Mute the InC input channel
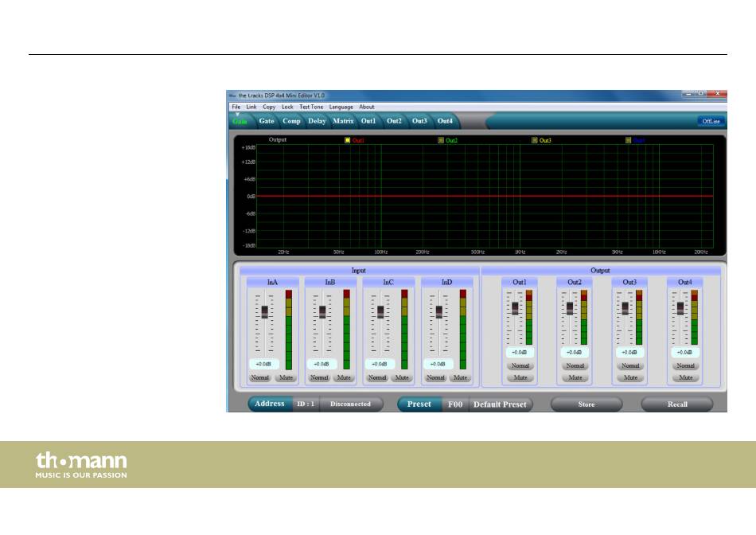Image resolution: width=756 pixels, height=535 pixels. click(x=402, y=377)
